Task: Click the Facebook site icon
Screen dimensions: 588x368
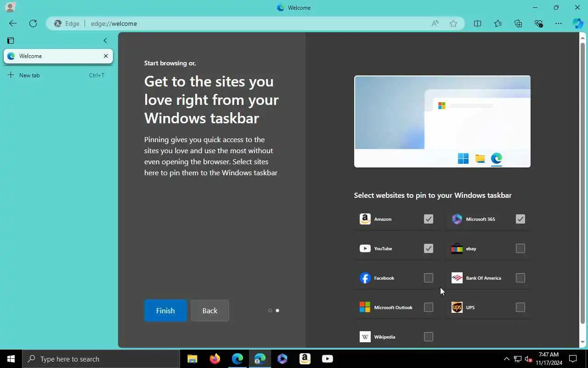Action: pos(365,278)
